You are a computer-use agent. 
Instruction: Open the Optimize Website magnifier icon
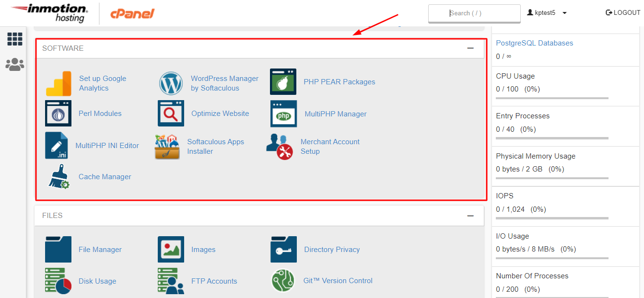[171, 114]
